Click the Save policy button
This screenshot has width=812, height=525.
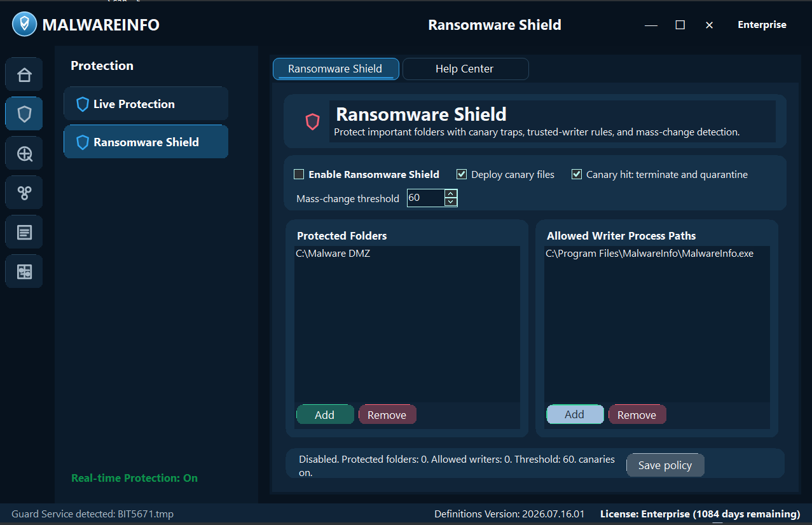pos(665,465)
